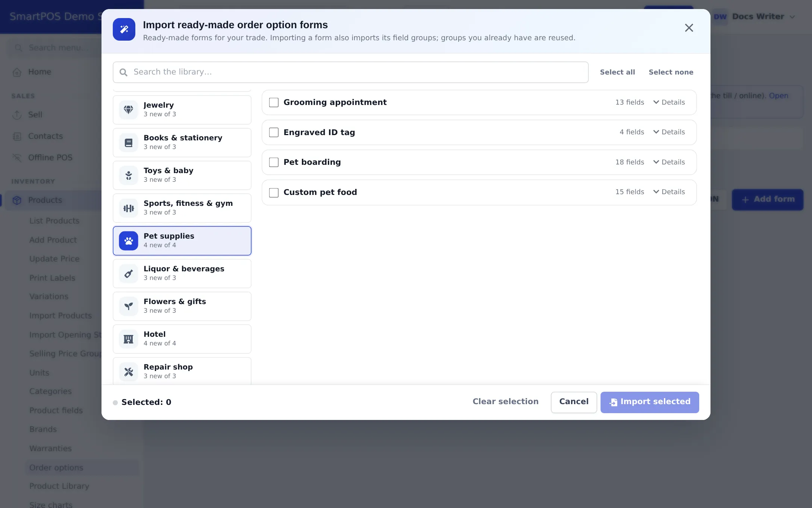The height and width of the screenshot is (508, 812).
Task: Click the Search the library field
Action: [x=350, y=72]
